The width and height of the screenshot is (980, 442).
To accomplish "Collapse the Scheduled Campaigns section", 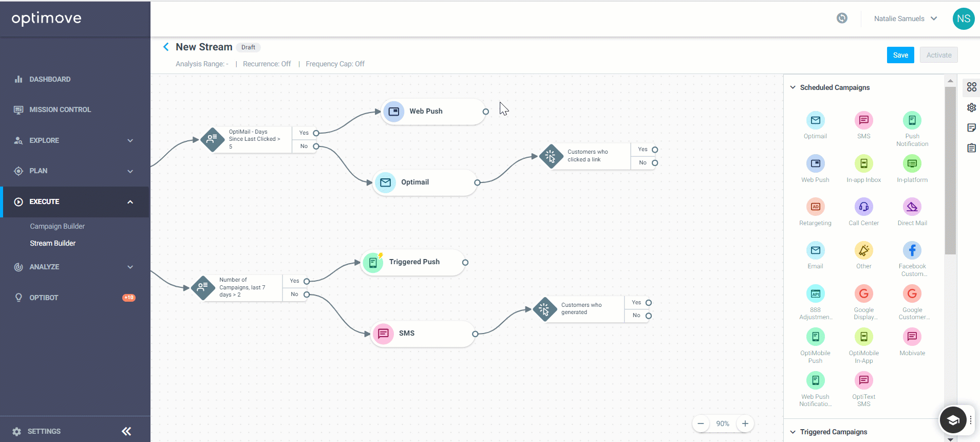I will pyautogui.click(x=793, y=87).
